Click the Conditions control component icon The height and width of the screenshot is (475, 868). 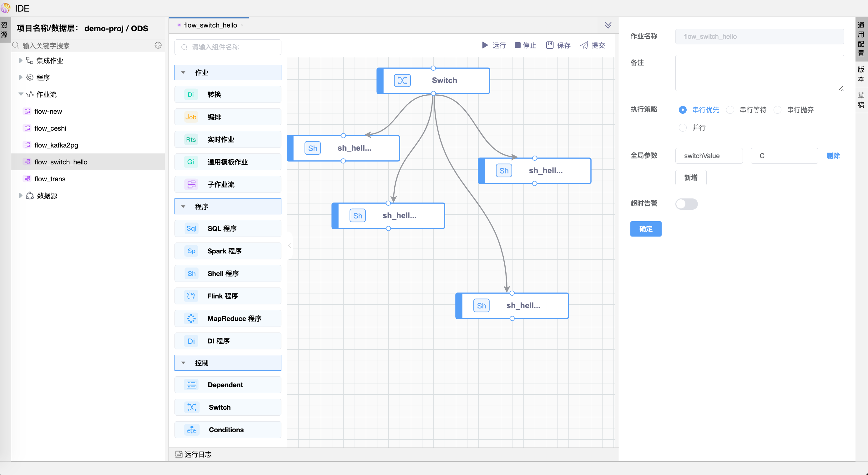[192, 429]
